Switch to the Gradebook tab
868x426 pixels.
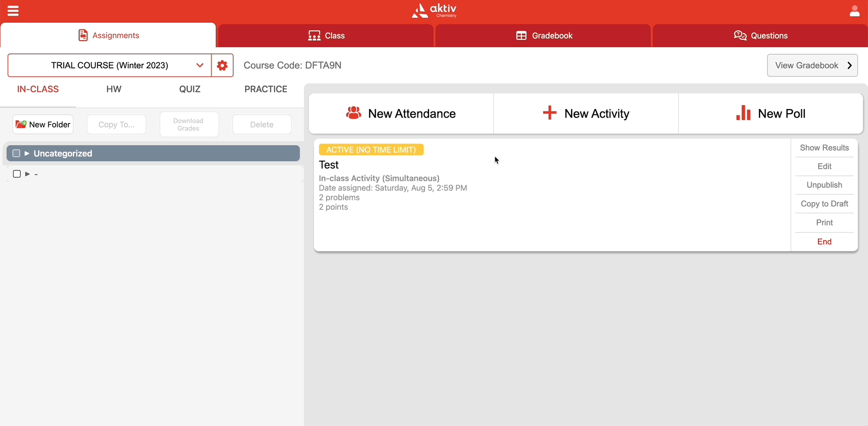(544, 36)
